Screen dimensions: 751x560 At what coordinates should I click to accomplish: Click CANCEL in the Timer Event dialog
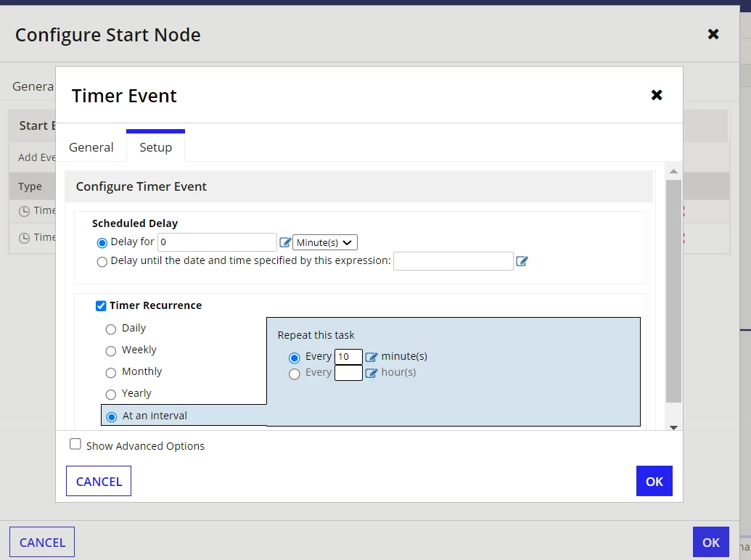click(x=99, y=481)
